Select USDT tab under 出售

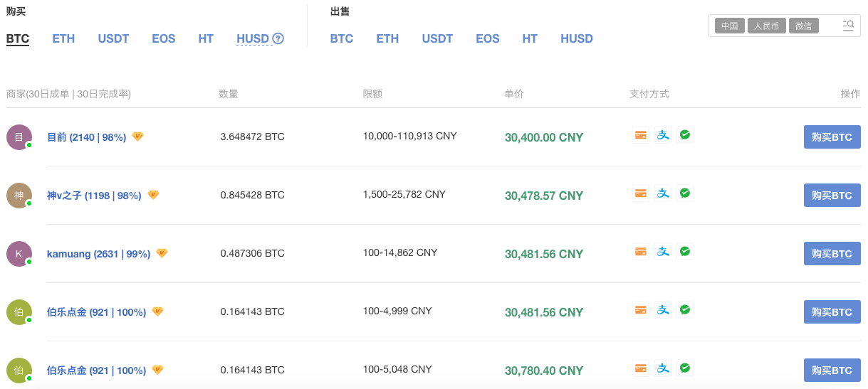click(437, 39)
